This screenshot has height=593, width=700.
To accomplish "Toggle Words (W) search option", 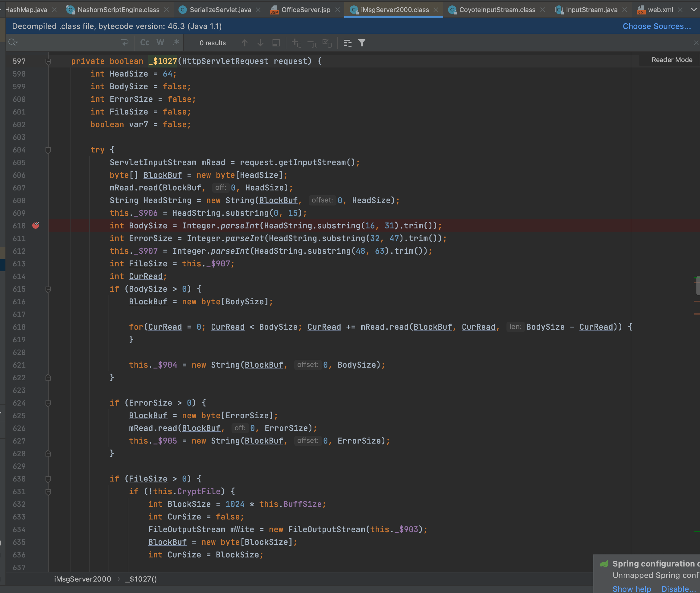I will pos(160,43).
